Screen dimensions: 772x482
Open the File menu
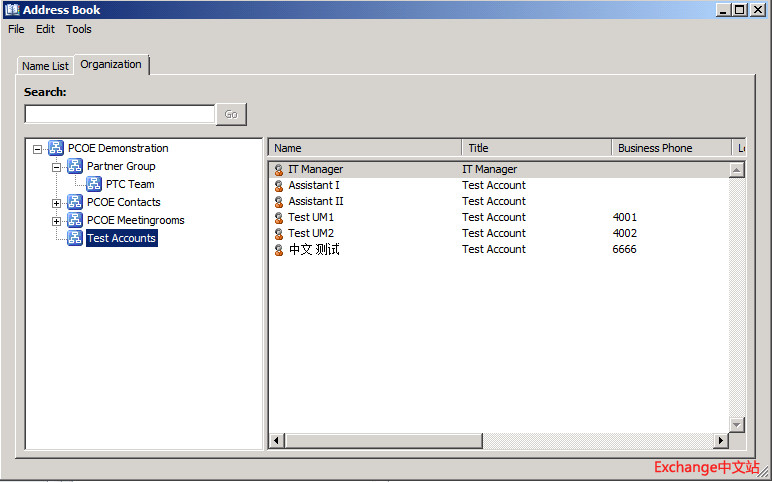click(16, 29)
